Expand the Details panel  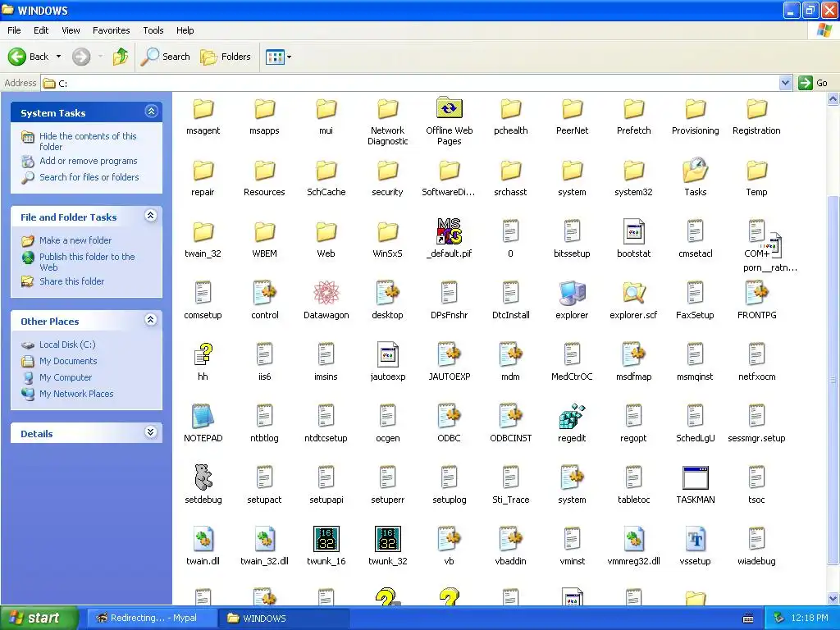pos(151,432)
